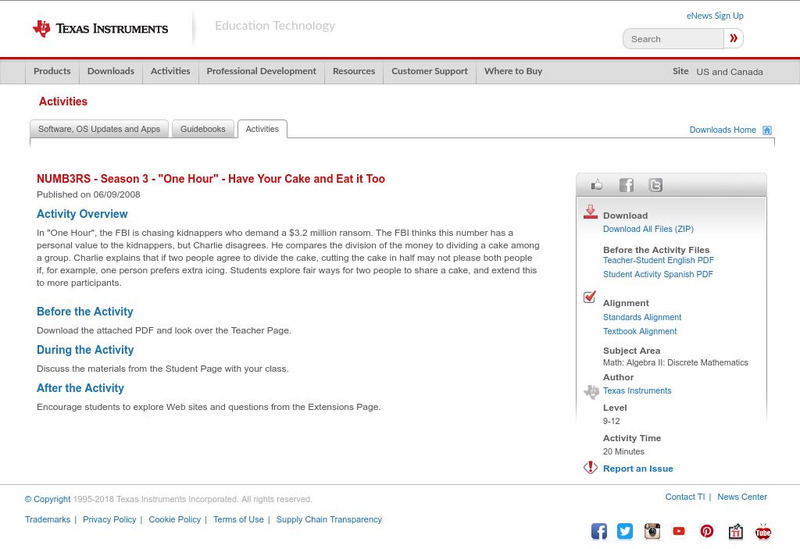This screenshot has width=800, height=549.
Task: Open the Downloads menu
Action: click(111, 71)
